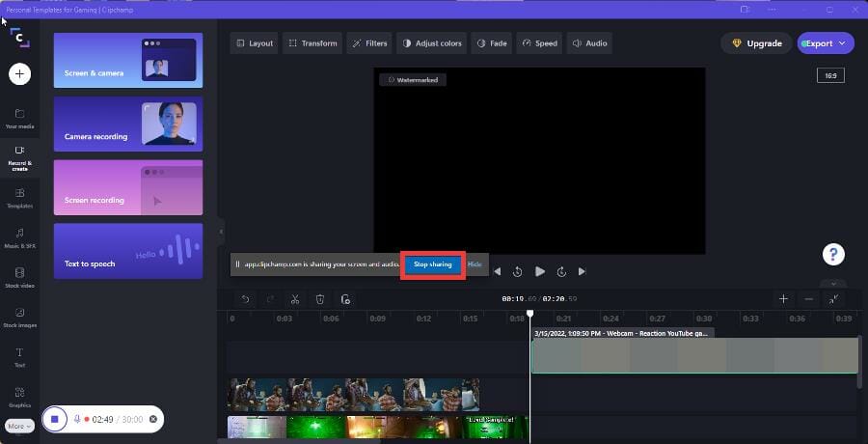Click the Upgrade button
The height and width of the screenshot is (444, 868).
click(x=756, y=43)
